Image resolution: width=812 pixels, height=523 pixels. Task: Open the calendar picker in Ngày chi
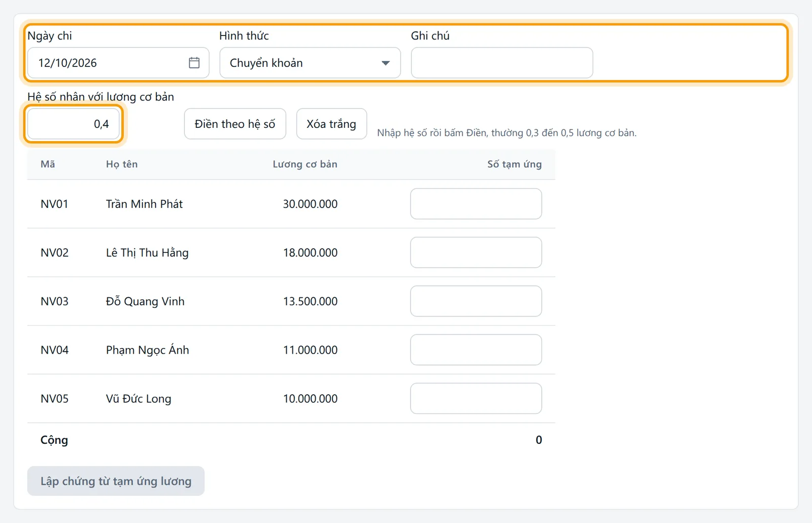coord(194,63)
